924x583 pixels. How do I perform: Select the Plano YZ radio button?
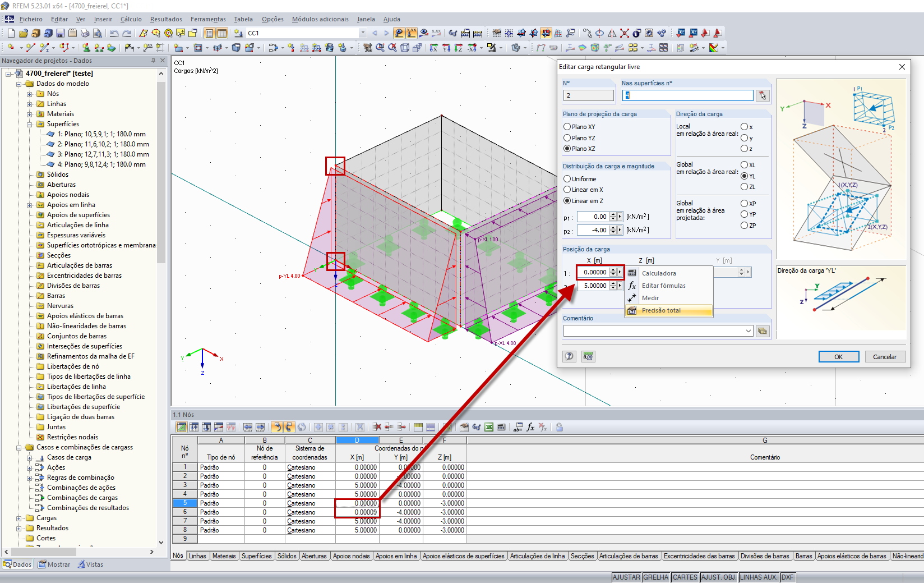(567, 138)
